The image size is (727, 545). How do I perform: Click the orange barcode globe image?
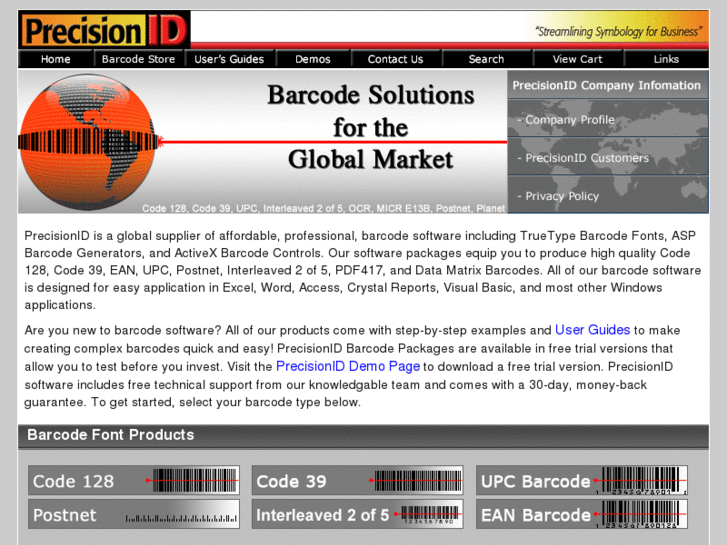(x=88, y=142)
